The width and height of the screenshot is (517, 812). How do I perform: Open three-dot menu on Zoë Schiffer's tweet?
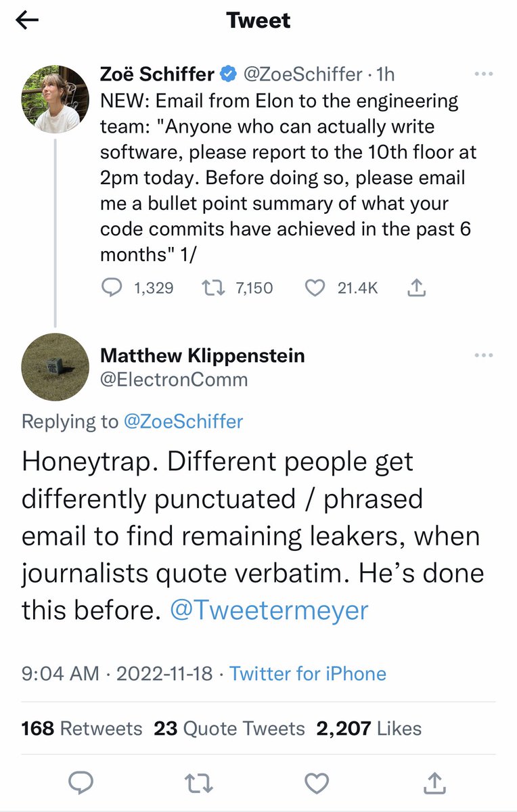[483, 74]
